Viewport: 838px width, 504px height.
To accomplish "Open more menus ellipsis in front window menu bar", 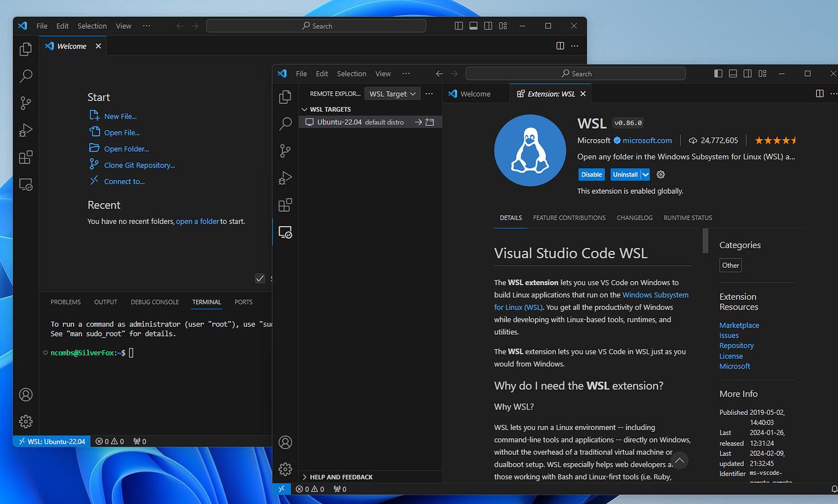I will [x=406, y=74].
